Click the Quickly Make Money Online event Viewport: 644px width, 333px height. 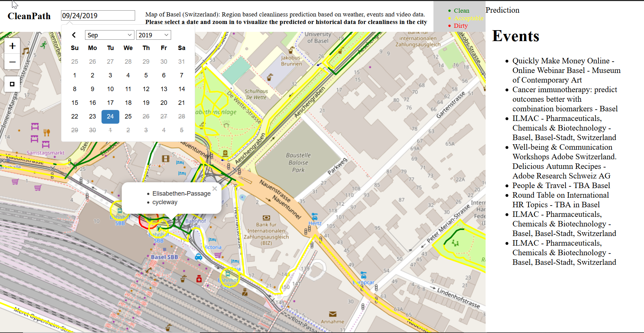(567, 70)
